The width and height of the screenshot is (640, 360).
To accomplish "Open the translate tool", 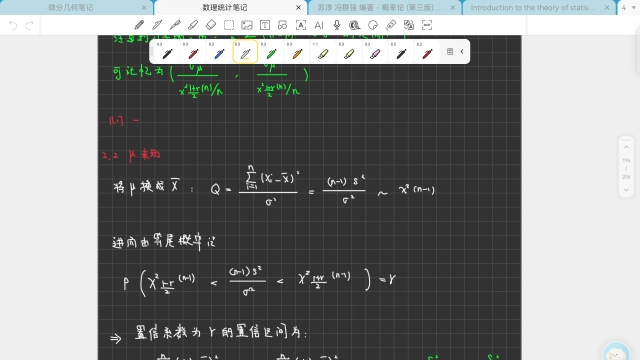I will coord(409,25).
